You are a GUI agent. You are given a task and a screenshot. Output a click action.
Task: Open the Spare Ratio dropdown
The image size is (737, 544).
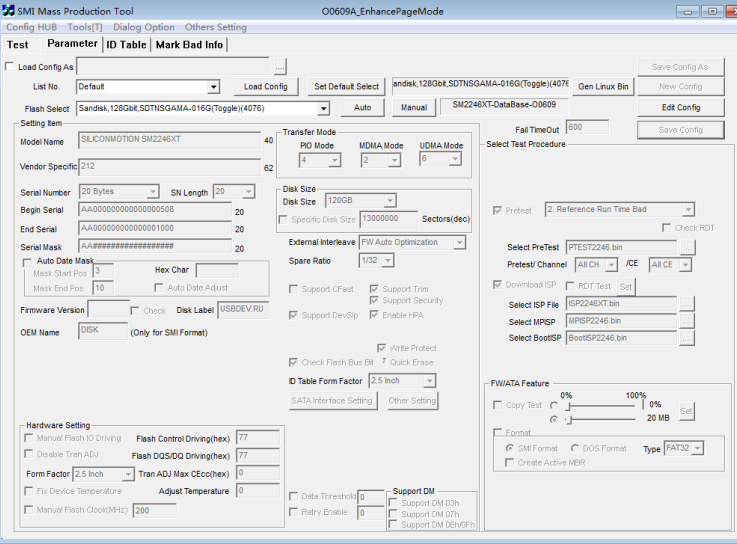click(x=388, y=260)
